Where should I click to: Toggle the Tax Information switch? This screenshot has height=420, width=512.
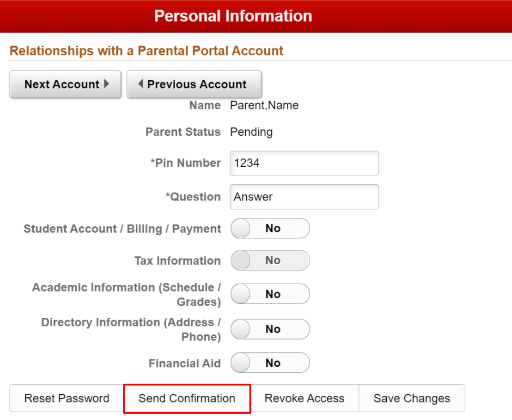click(270, 261)
